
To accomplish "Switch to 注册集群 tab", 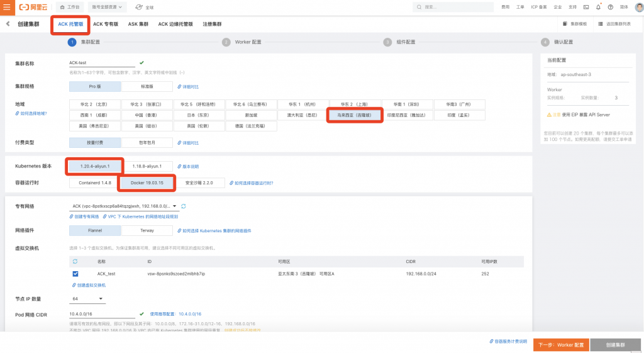I will point(212,24).
